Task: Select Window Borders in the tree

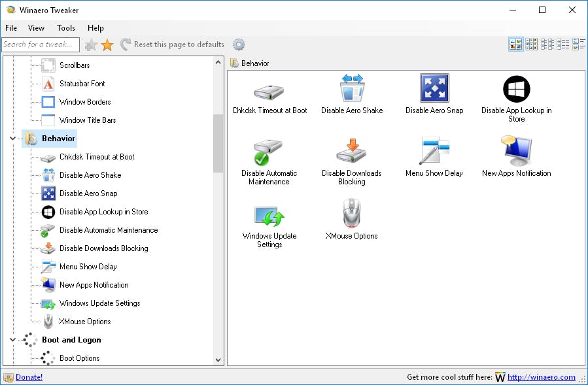Action: [x=85, y=102]
